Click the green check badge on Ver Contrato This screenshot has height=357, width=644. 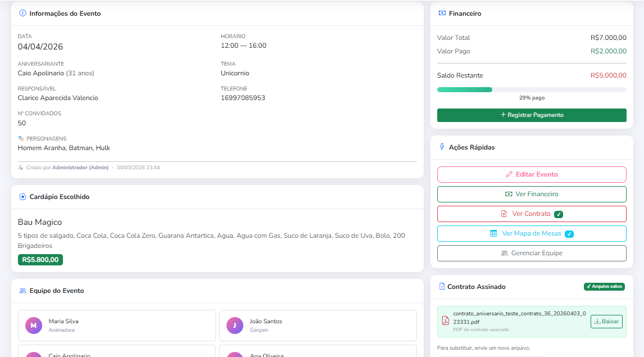[558, 214]
